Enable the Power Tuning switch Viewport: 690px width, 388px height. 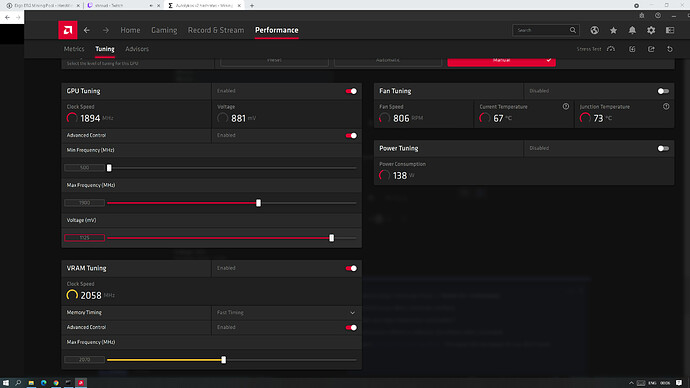[663, 148]
